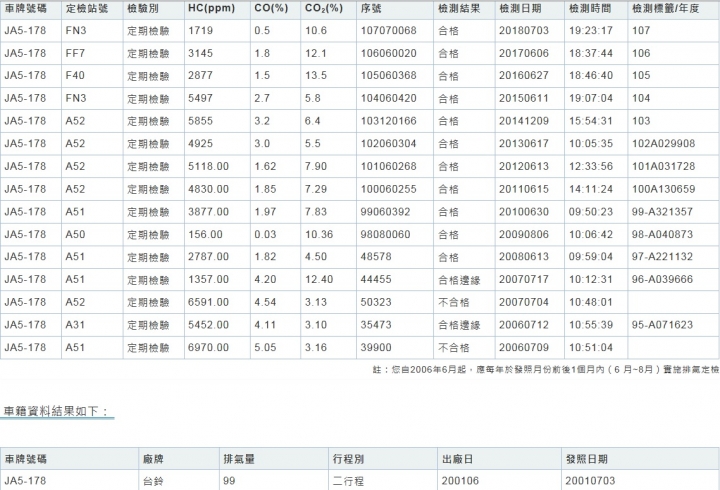Select the 檢測標籤/年度 column header

665,8
